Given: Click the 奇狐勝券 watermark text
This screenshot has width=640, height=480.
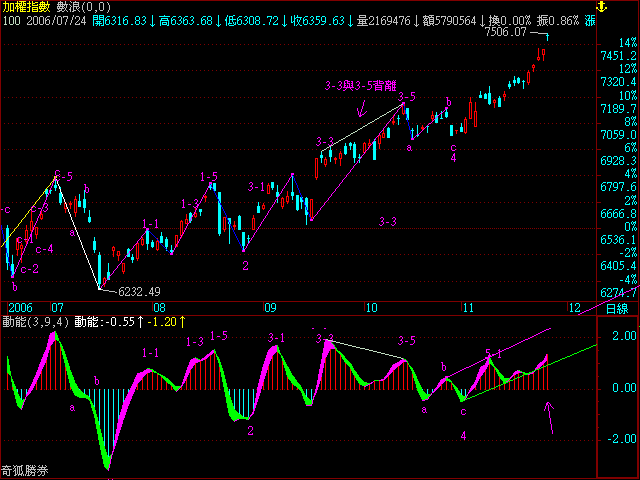Looking at the screenshot, I should pos(24,471).
